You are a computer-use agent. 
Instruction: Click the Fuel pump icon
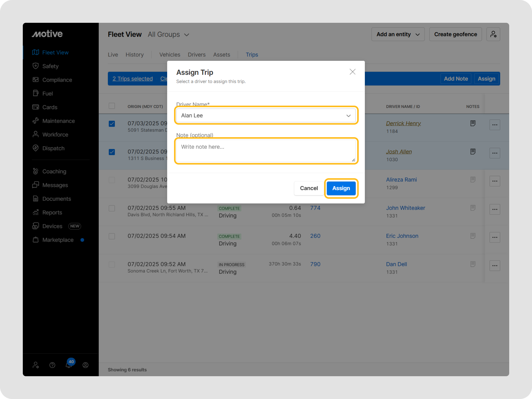[x=36, y=93]
